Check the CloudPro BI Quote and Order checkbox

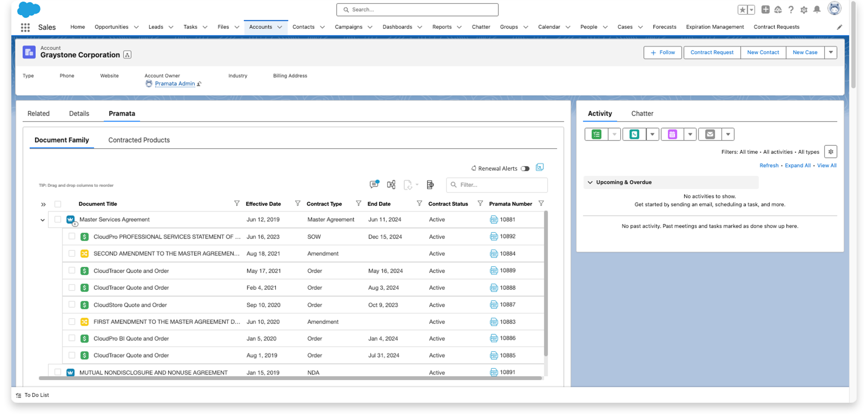point(72,338)
